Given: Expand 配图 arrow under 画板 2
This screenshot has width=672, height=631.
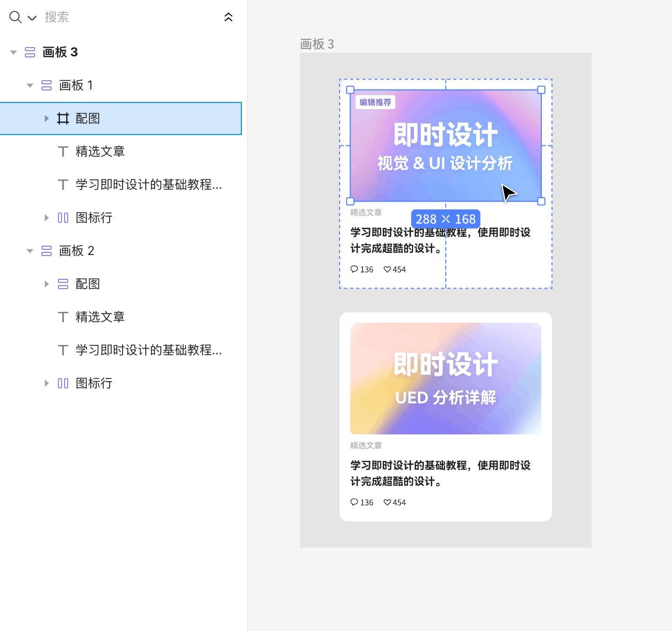Looking at the screenshot, I should click(x=47, y=284).
